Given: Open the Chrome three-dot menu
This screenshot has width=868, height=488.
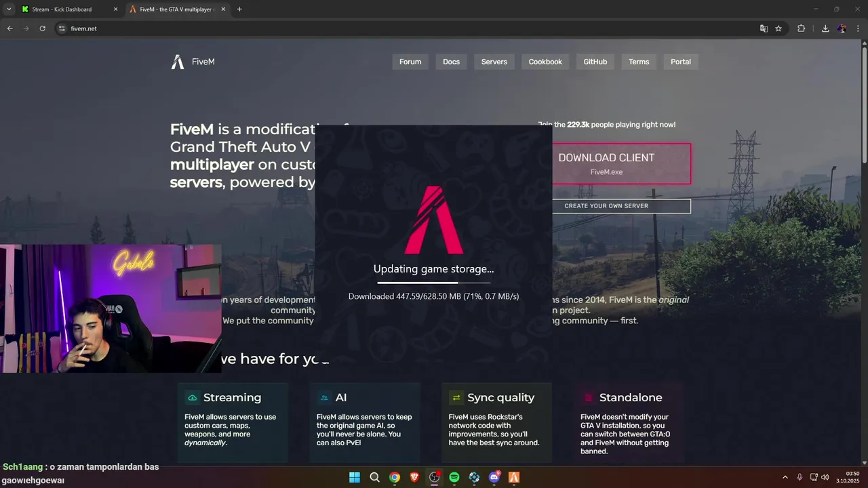Looking at the screenshot, I should 858,28.
